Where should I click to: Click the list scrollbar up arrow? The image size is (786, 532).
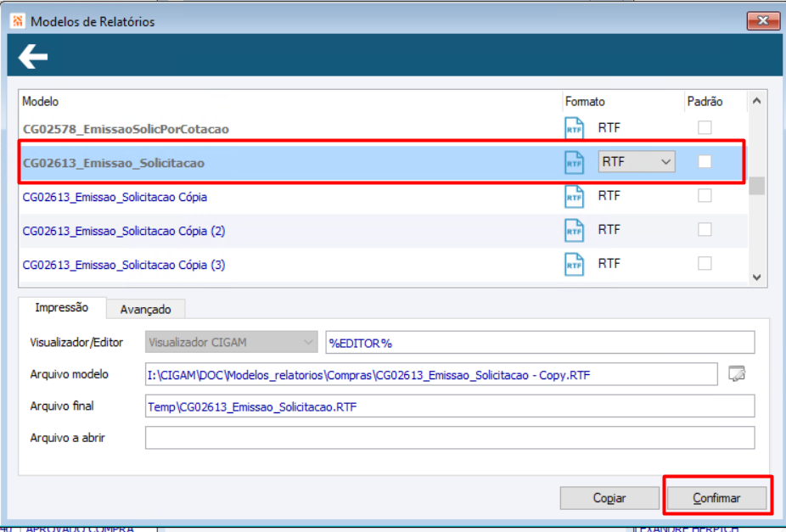(757, 101)
